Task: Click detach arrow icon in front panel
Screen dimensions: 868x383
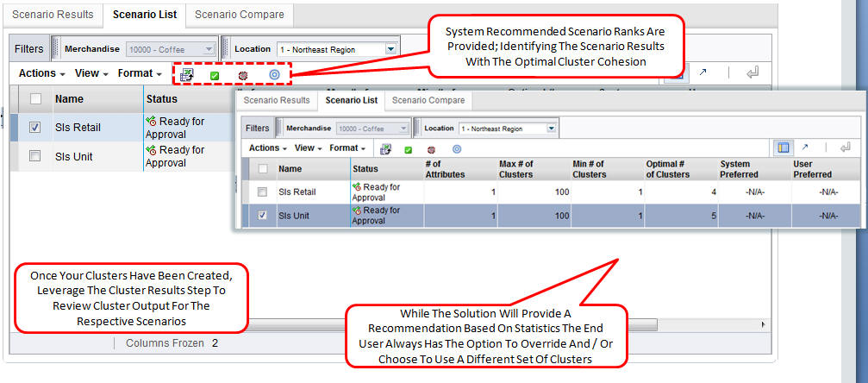Action: pos(805,148)
